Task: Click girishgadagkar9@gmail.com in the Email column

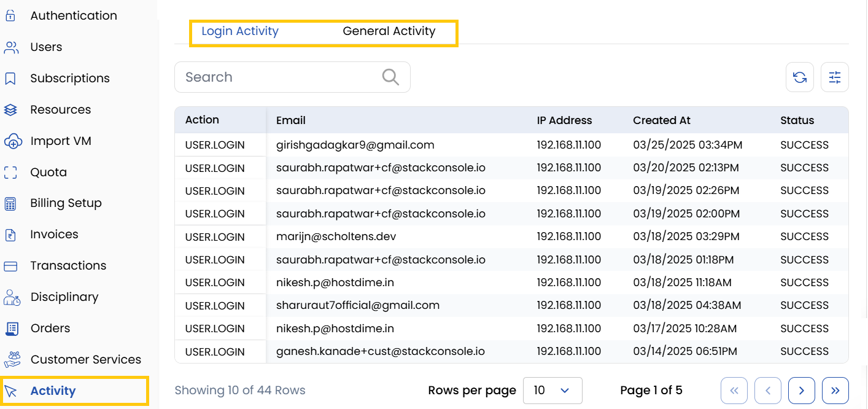Action: [354, 145]
